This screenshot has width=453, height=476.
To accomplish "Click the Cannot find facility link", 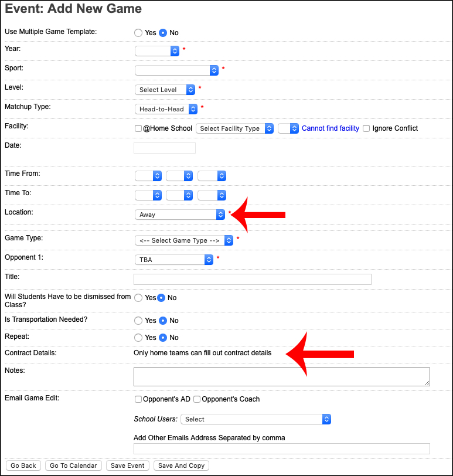I will tap(331, 128).
